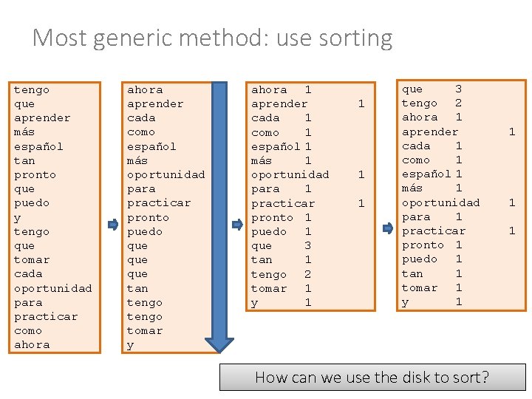Click 'tengo 2' in the ranked list

[432, 103]
